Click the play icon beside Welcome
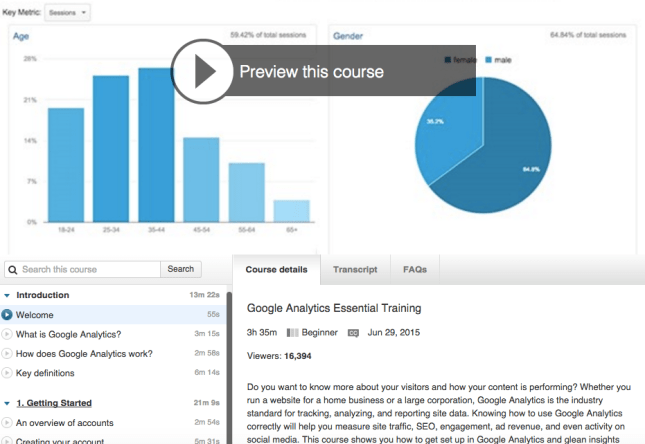This screenshot has width=645, height=444. (8, 315)
